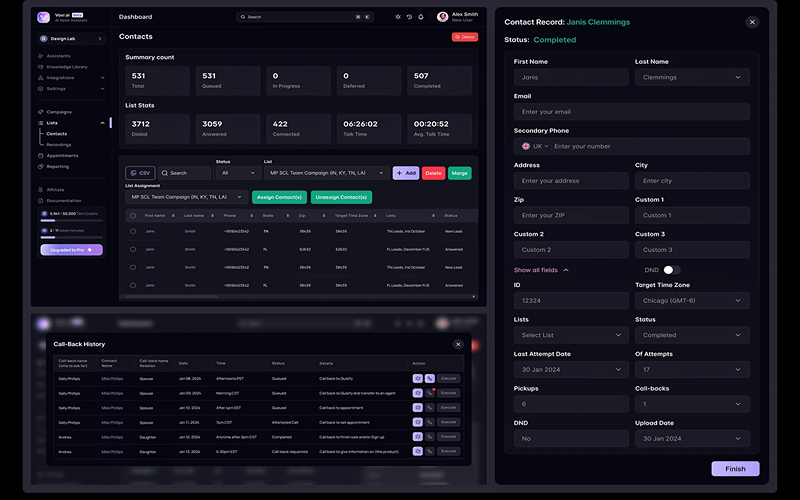Screen dimensions: 800x500
Task: Open Documentation in the sidebar
Action: (60, 201)
